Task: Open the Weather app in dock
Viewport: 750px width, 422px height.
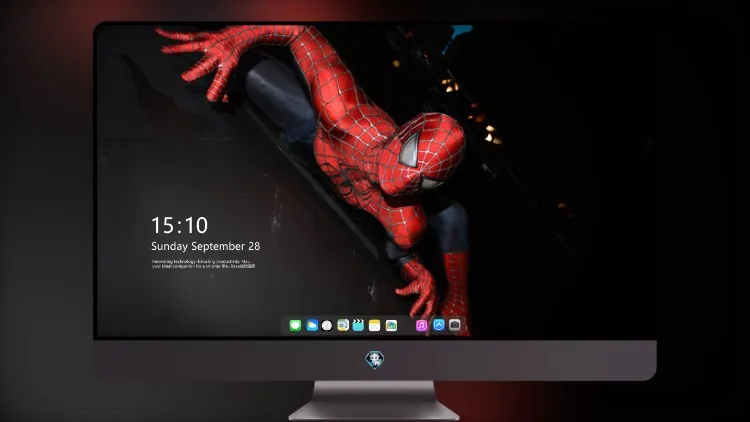Action: (312, 326)
